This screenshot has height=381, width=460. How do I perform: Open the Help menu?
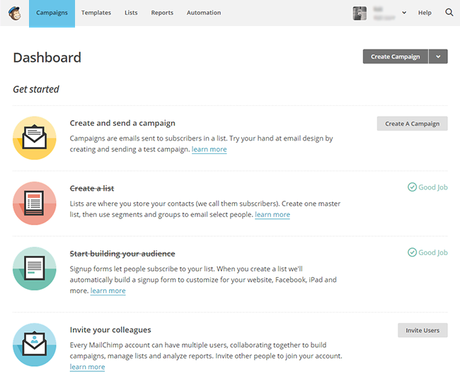tap(425, 13)
